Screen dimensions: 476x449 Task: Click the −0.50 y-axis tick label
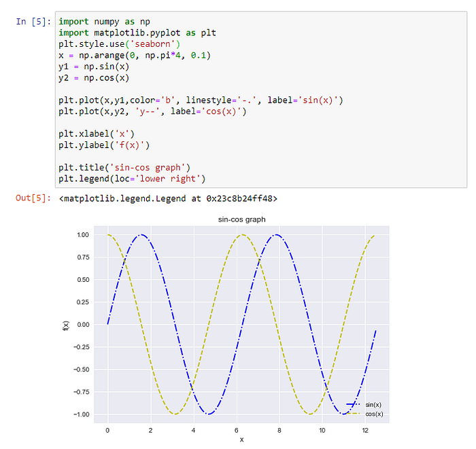coord(82,370)
